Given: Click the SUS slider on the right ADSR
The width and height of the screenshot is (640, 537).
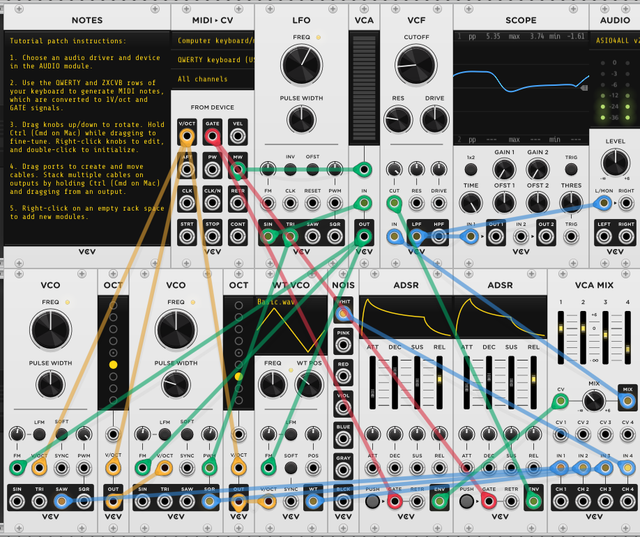Looking at the screenshot, I should 511,383.
